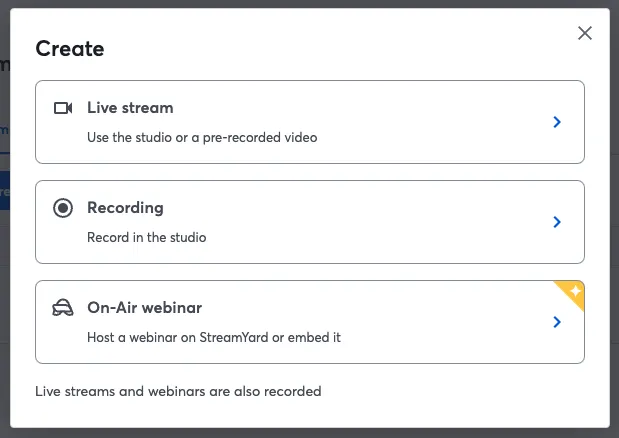Viewport: 619px width, 438px height.
Task: Click "Use the studio or a pre-recorded video"
Action: 202,137
